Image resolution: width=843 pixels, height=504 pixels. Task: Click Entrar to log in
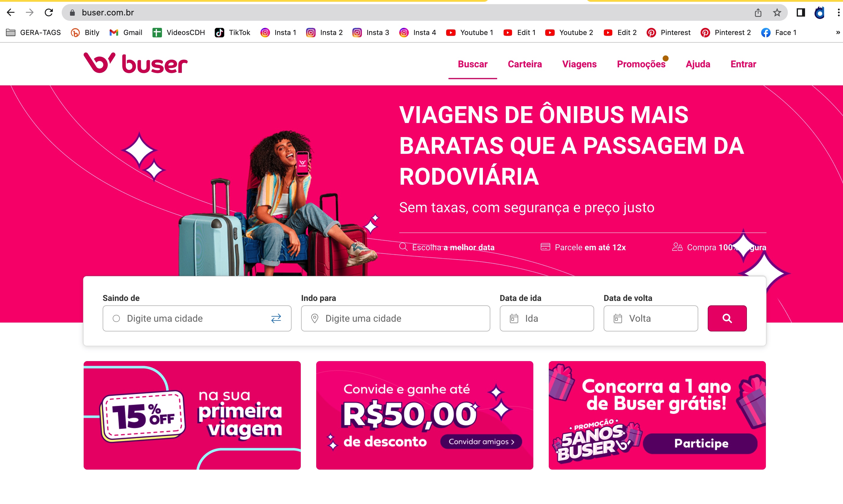click(x=743, y=64)
